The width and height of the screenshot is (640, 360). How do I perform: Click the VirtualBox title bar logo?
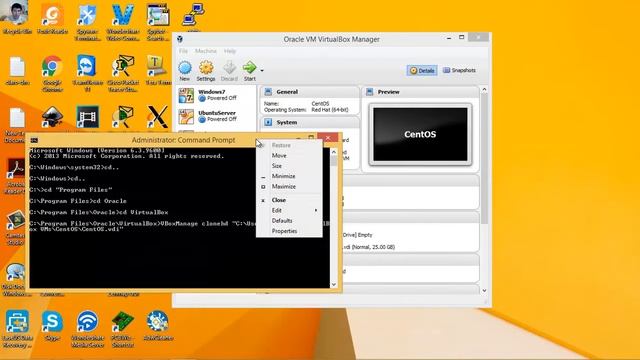[x=180, y=39]
